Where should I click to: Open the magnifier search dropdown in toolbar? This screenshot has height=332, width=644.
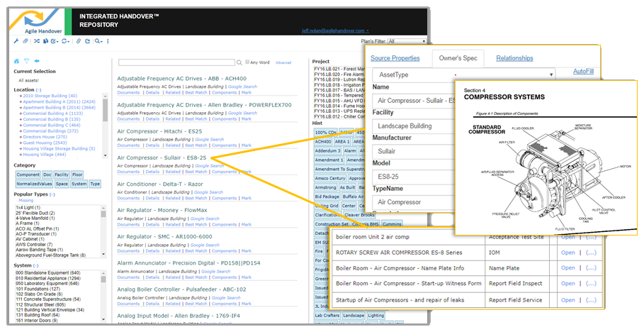click(x=98, y=41)
